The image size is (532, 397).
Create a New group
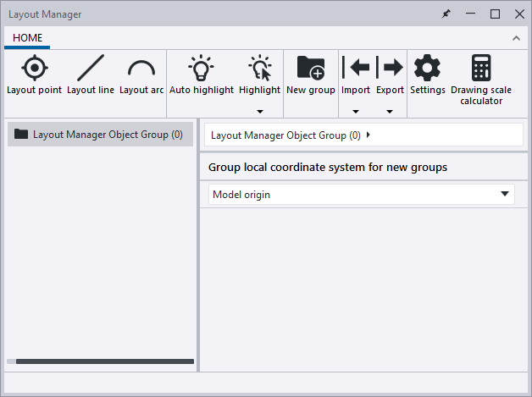[x=310, y=69]
